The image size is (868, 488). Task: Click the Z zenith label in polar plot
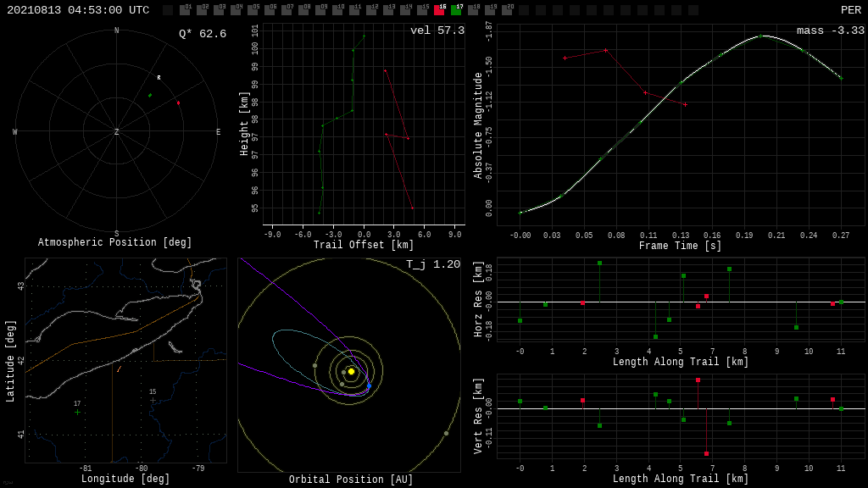(116, 131)
